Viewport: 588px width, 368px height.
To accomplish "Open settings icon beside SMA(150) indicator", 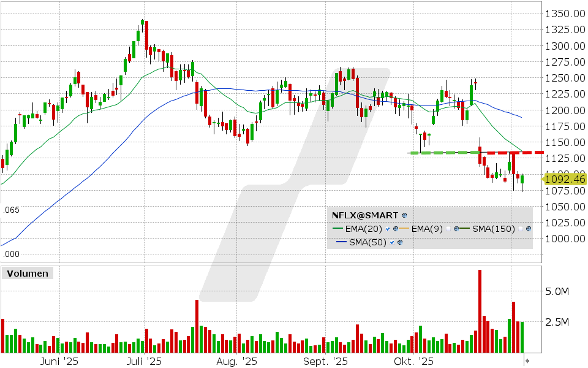I will tap(528, 229).
